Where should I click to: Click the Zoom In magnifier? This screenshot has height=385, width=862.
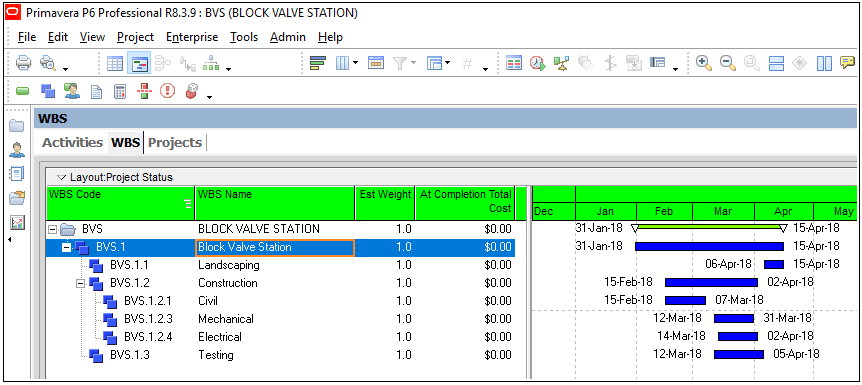pos(703,63)
